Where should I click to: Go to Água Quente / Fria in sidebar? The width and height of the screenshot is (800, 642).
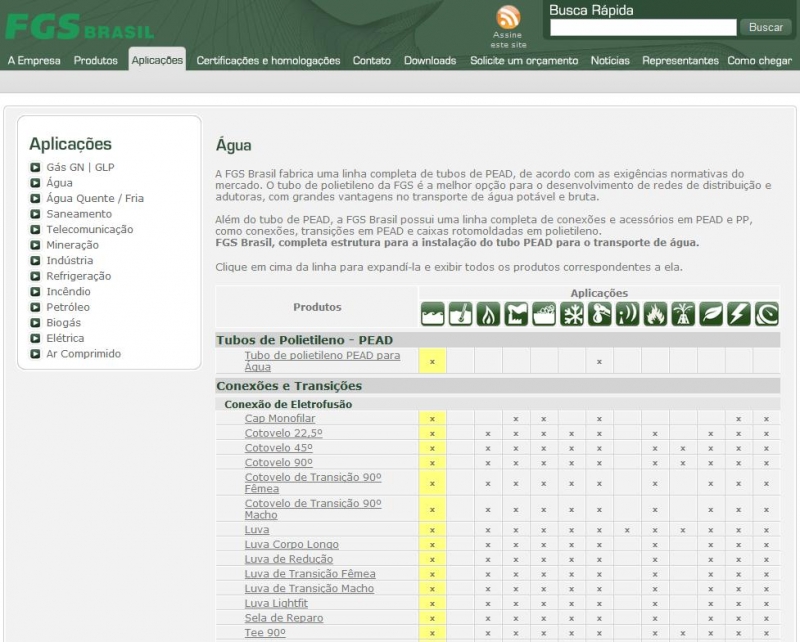(95, 199)
